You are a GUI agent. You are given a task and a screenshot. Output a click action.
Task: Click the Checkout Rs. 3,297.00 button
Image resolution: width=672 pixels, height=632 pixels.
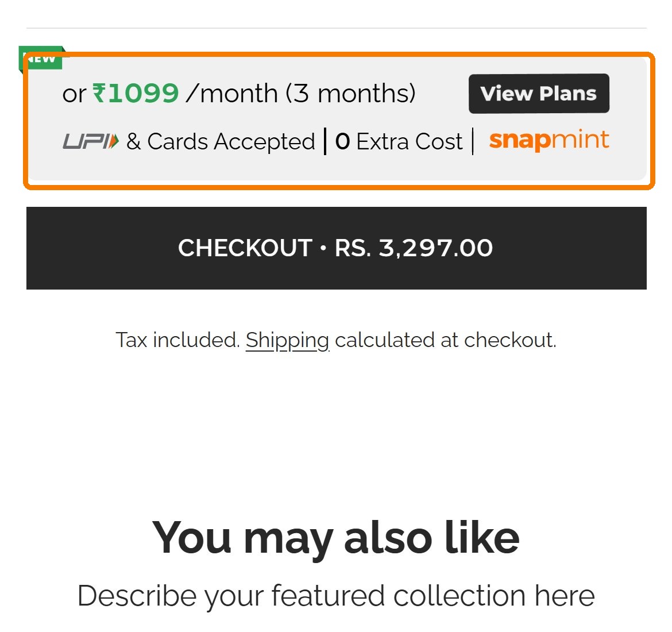click(x=337, y=248)
